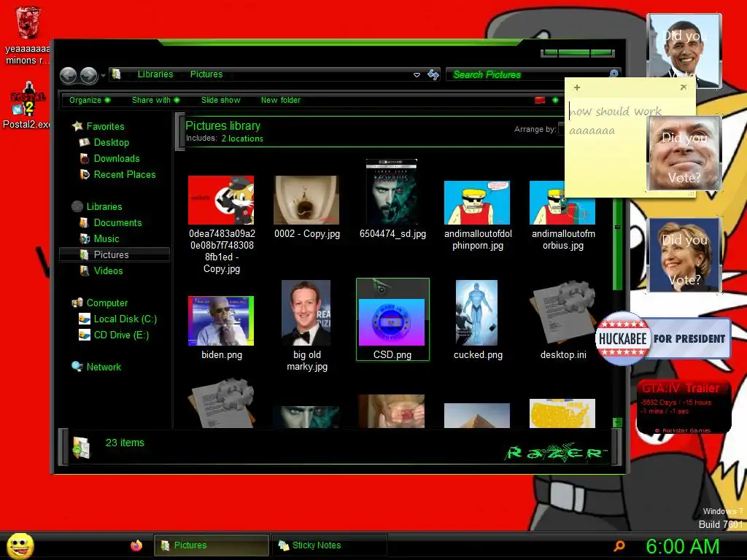Image resolution: width=747 pixels, height=560 pixels.
Task: Click the scroll-down arrow of file list
Action: (617, 422)
